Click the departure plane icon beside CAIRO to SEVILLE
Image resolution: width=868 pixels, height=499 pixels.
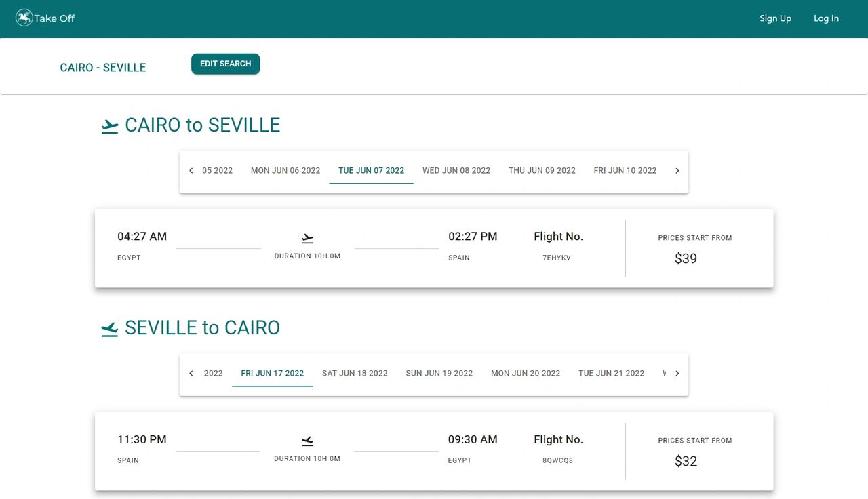(110, 126)
